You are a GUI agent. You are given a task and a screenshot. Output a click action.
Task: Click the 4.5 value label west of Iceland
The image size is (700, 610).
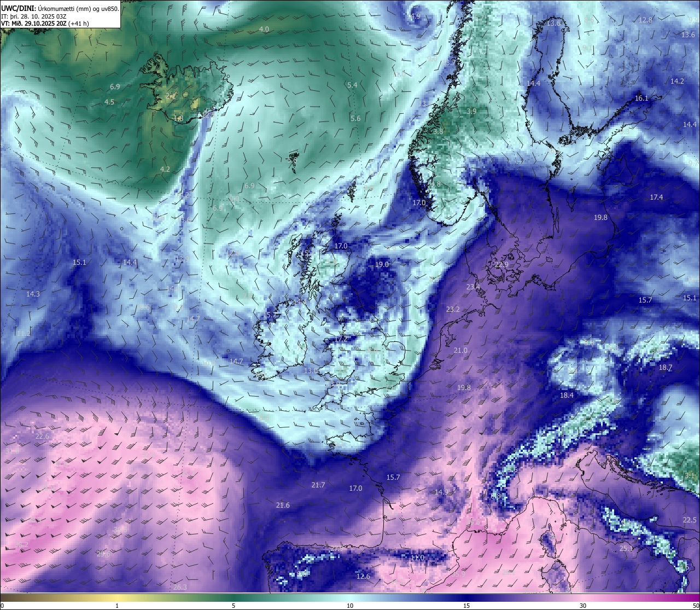coord(109,102)
